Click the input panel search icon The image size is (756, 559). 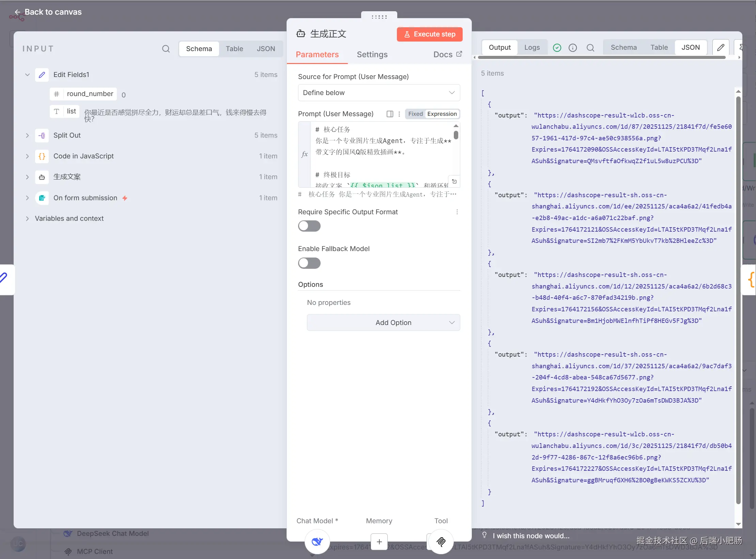(x=166, y=49)
